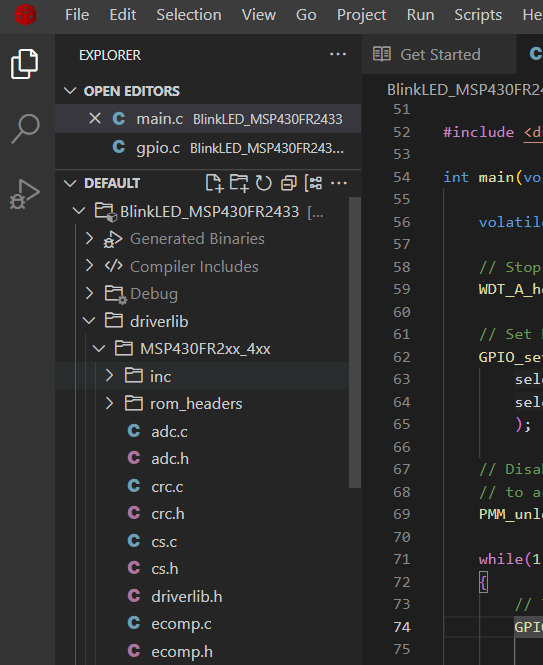The image size is (543, 665).
Task: Click the rom_headers folder icon
Action: [x=134, y=403]
